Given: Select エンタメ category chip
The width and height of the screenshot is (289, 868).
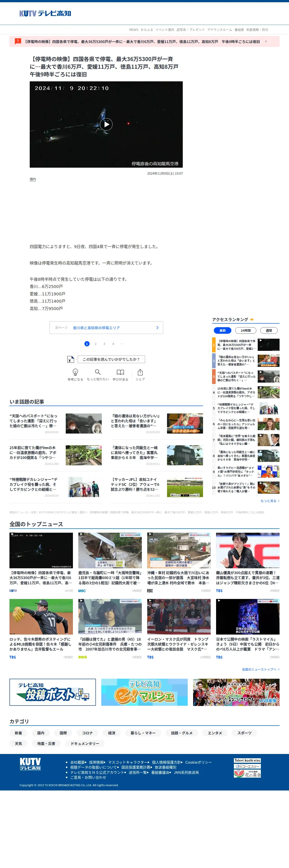Looking at the screenshot, I should click(215, 733).
